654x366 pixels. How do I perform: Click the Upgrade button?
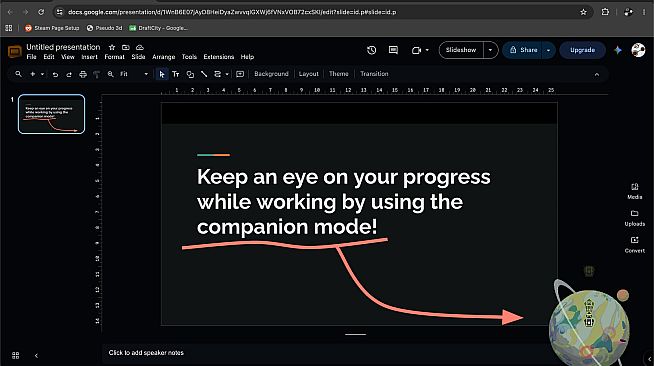[x=582, y=50]
